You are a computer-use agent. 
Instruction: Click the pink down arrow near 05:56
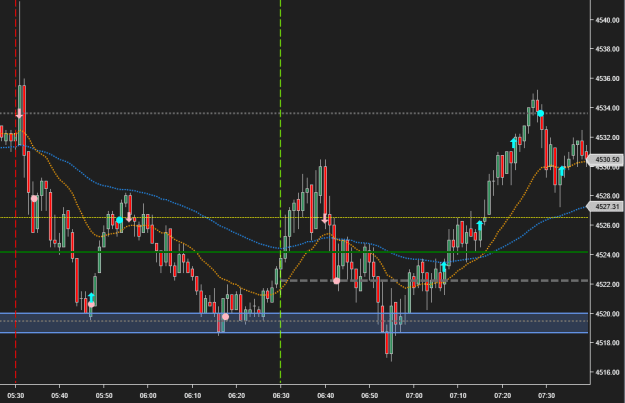coord(129,217)
